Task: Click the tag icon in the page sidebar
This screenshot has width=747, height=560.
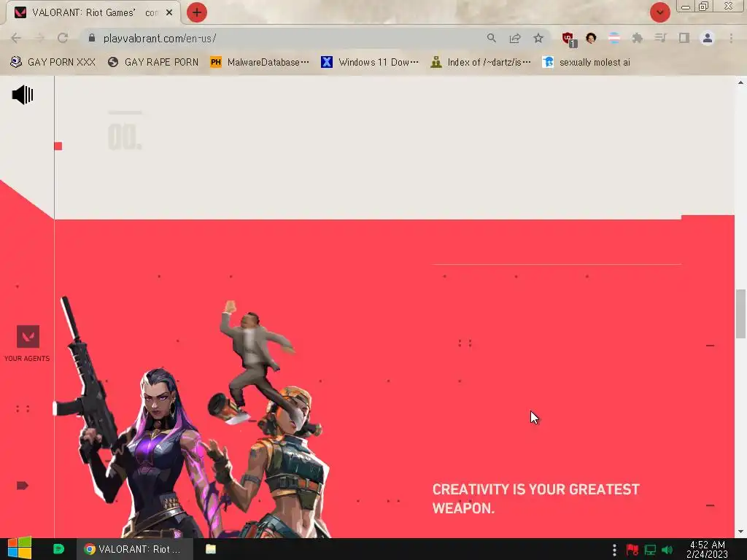Action: point(23,485)
